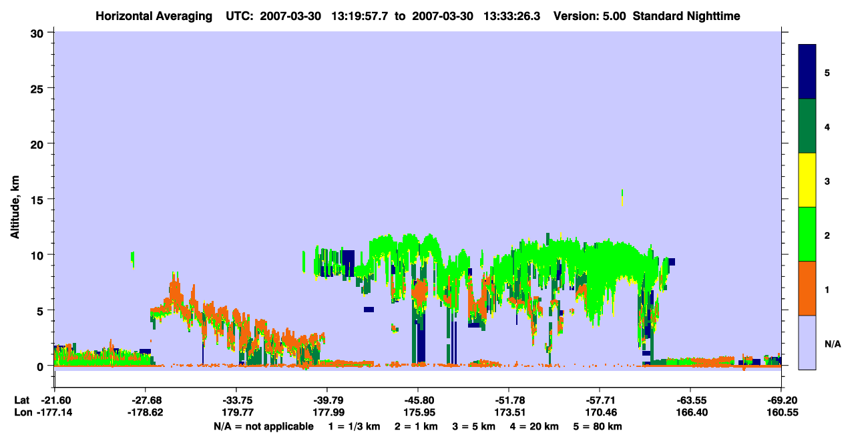Click the 'Lat' row label
868x445 pixels.
tap(21, 400)
